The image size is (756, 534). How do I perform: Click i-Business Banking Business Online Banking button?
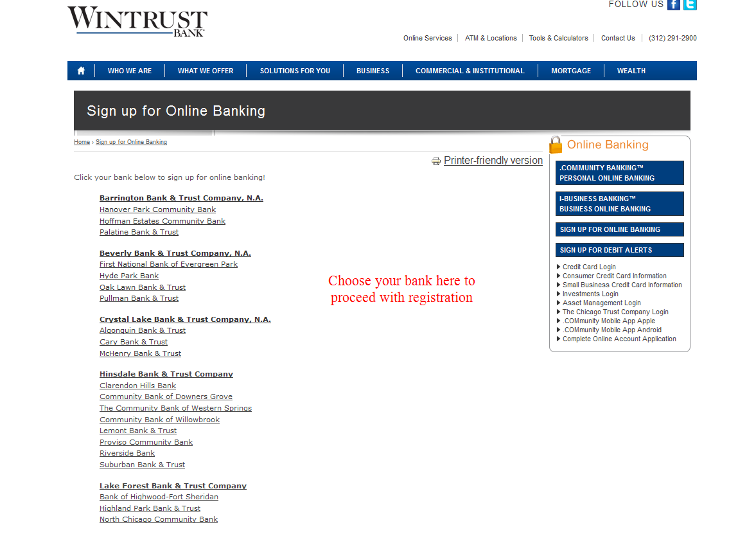(x=620, y=204)
